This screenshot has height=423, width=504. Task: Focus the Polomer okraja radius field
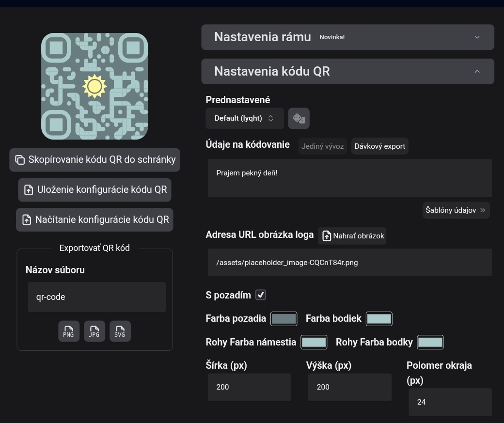pos(450,402)
